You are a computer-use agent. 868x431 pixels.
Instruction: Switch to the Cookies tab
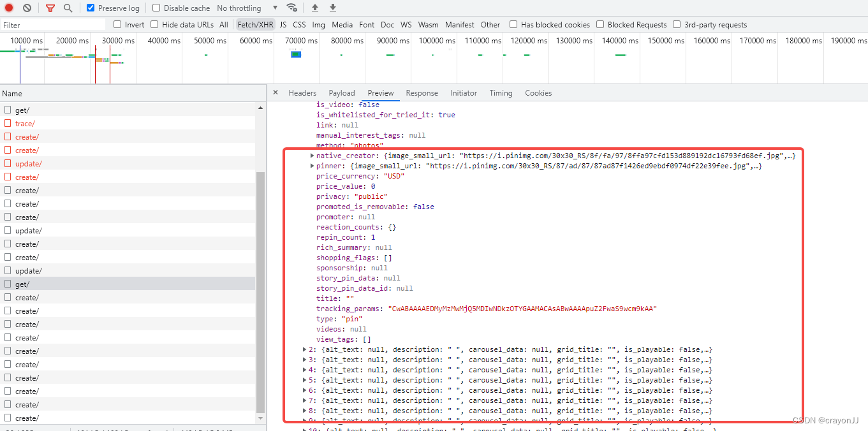[538, 93]
